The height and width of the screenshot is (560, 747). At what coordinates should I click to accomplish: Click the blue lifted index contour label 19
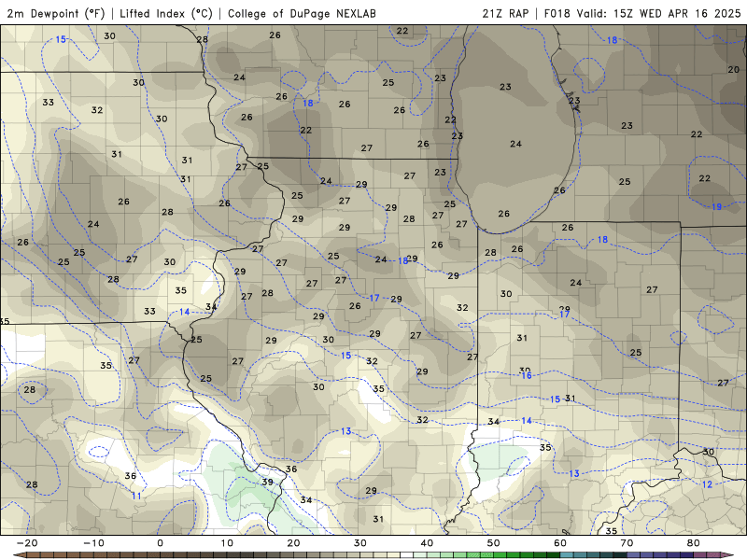point(717,206)
